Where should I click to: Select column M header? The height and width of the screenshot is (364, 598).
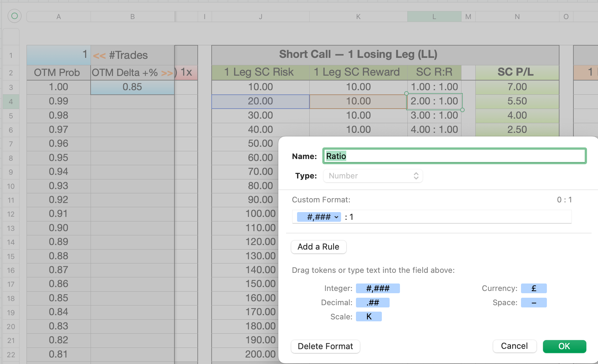pos(468,17)
